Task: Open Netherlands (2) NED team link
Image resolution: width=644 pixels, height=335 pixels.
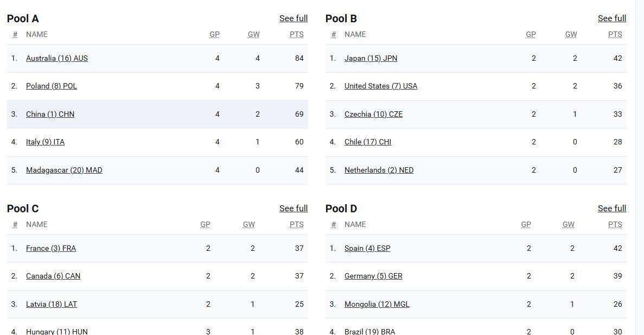Action: (379, 170)
